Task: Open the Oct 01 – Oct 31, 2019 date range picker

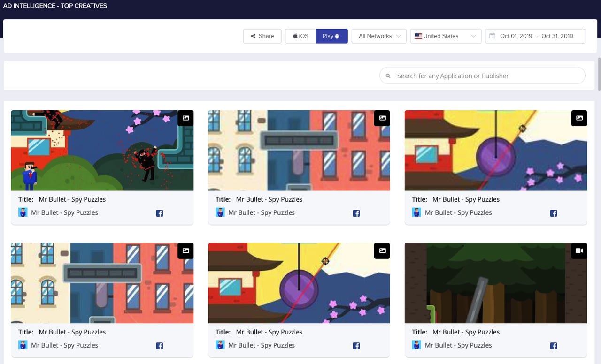Action: (x=535, y=36)
